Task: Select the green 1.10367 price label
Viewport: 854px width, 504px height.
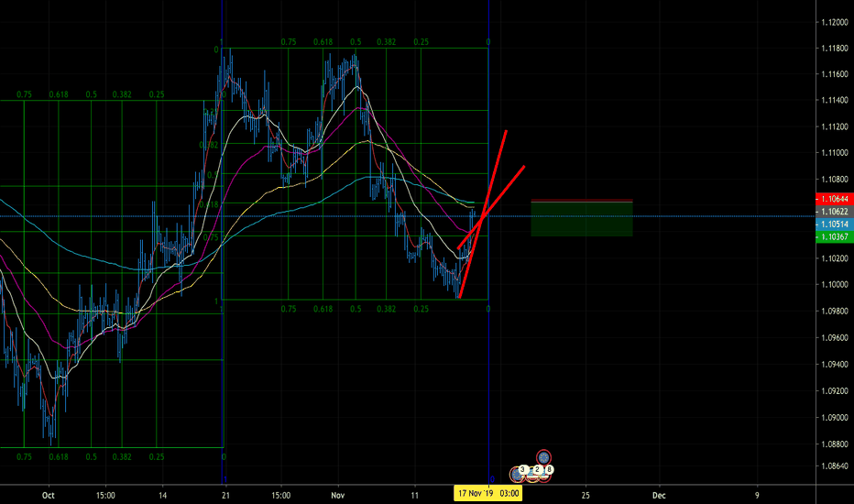Action: [x=833, y=236]
